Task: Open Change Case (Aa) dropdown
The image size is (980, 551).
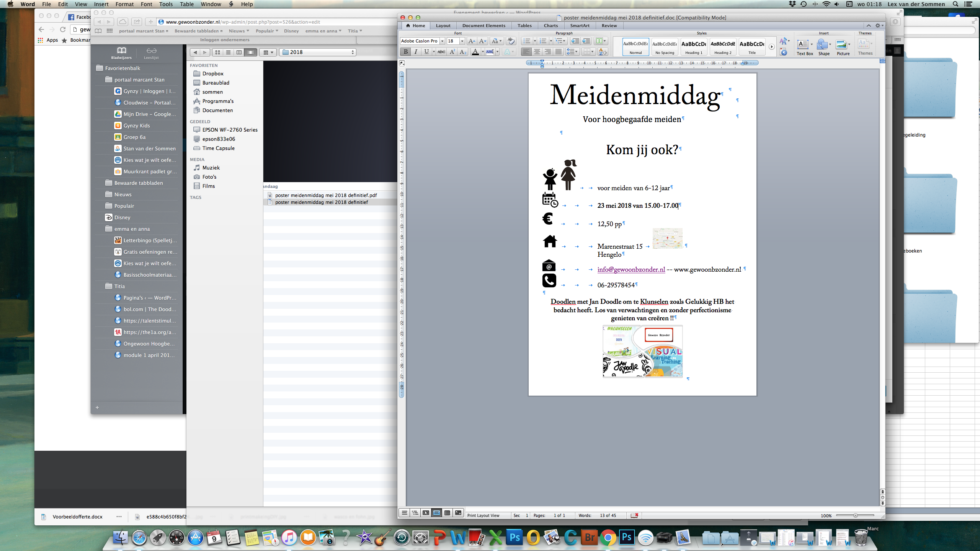Action: tap(497, 41)
